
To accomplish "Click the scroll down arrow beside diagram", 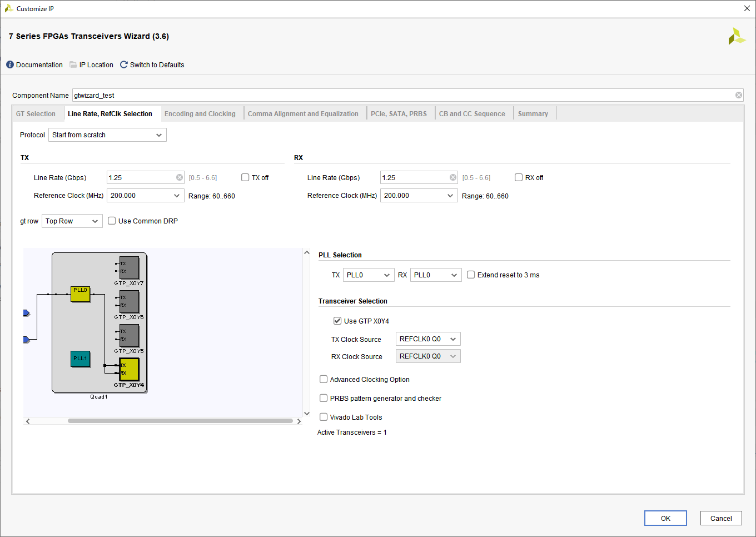I will click(307, 413).
